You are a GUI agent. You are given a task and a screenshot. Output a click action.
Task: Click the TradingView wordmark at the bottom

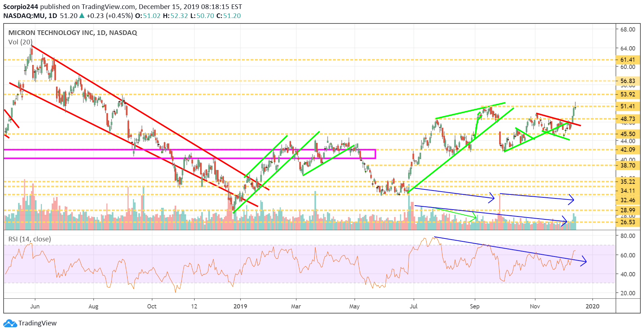(x=38, y=323)
